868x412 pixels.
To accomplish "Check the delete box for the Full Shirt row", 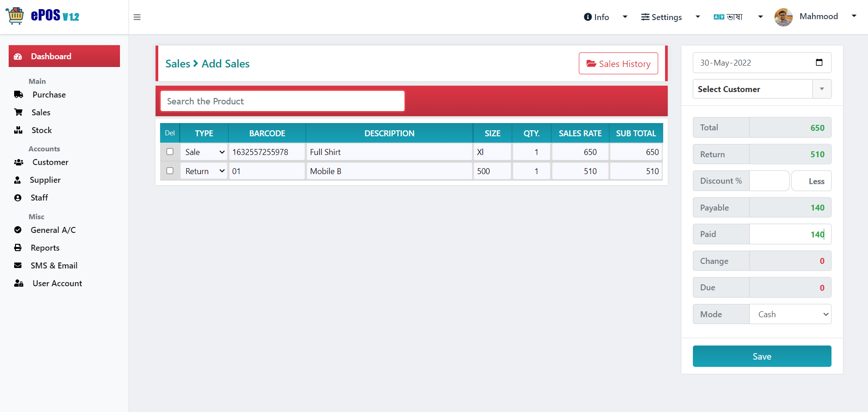I will tap(170, 152).
